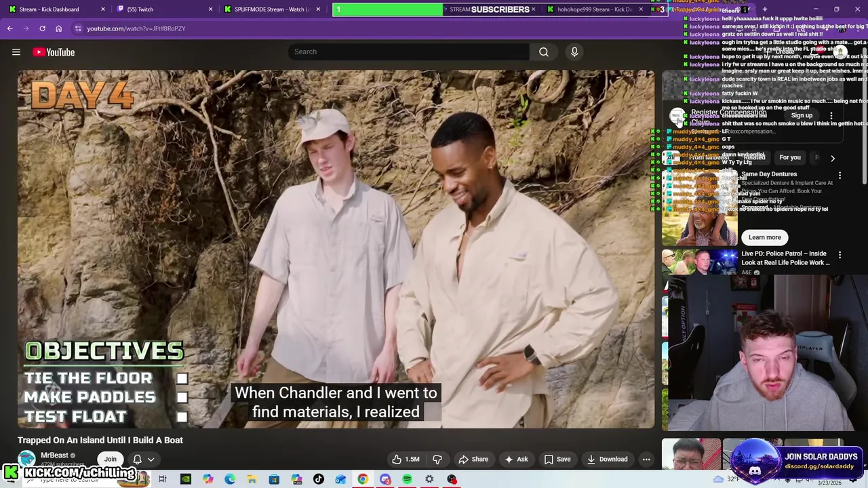Launch the NVIDIA app from the taskbar

click(x=185, y=479)
